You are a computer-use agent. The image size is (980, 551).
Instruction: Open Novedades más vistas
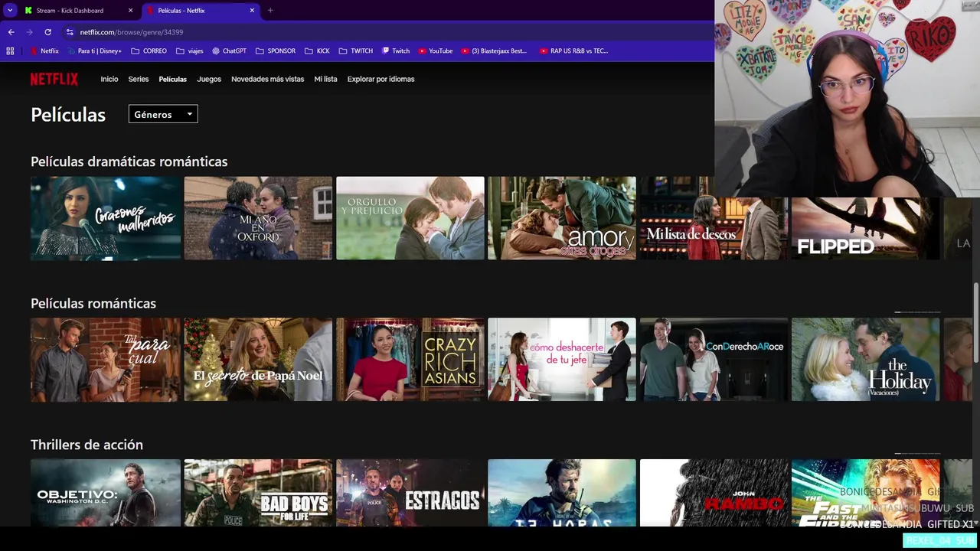tap(267, 79)
